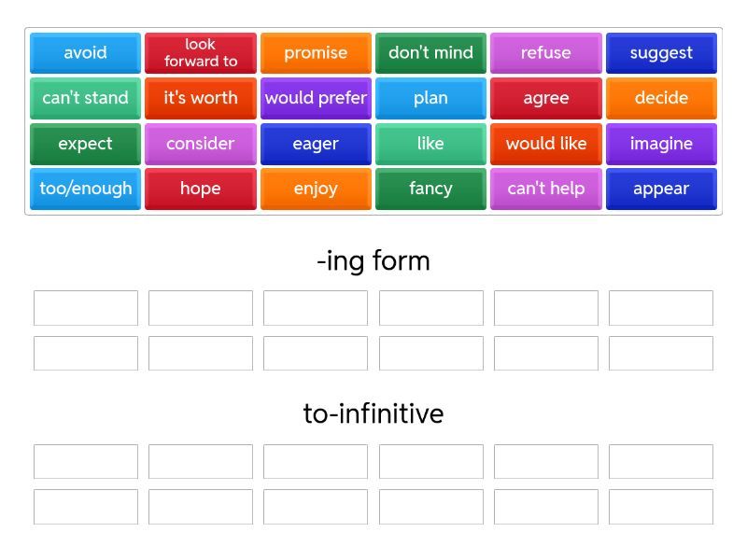Choose the 'suggest' word tile

tap(661, 53)
